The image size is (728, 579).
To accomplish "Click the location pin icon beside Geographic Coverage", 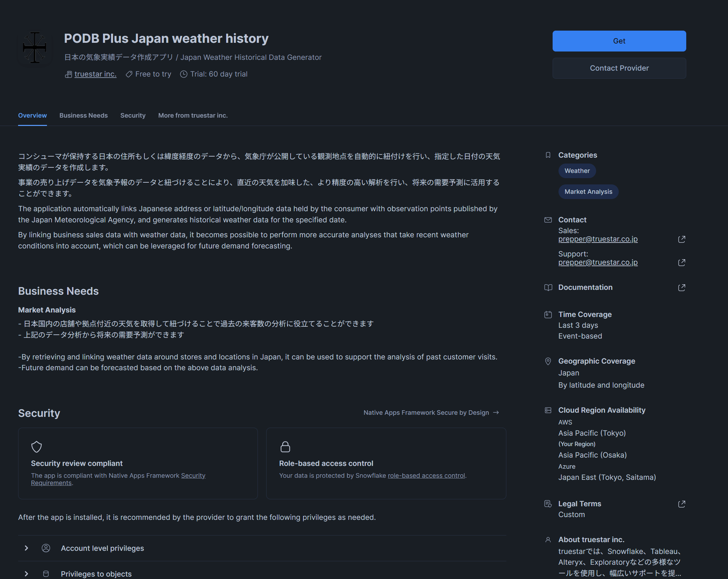I will point(548,362).
